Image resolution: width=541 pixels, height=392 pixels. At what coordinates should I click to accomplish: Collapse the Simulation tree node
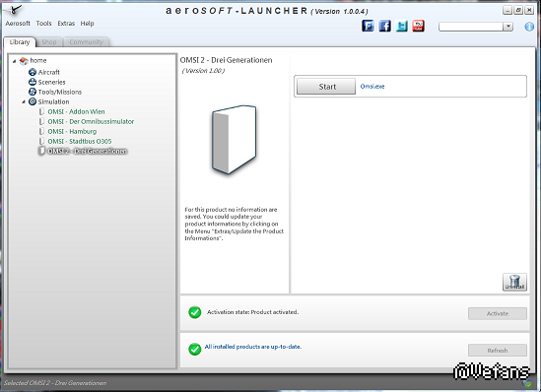24,102
